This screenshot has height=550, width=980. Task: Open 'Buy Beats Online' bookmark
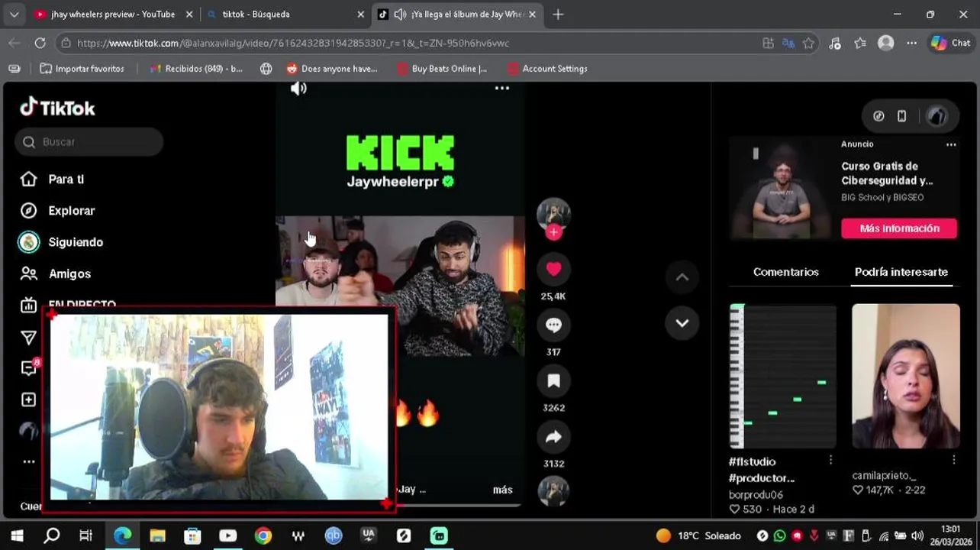click(442, 69)
